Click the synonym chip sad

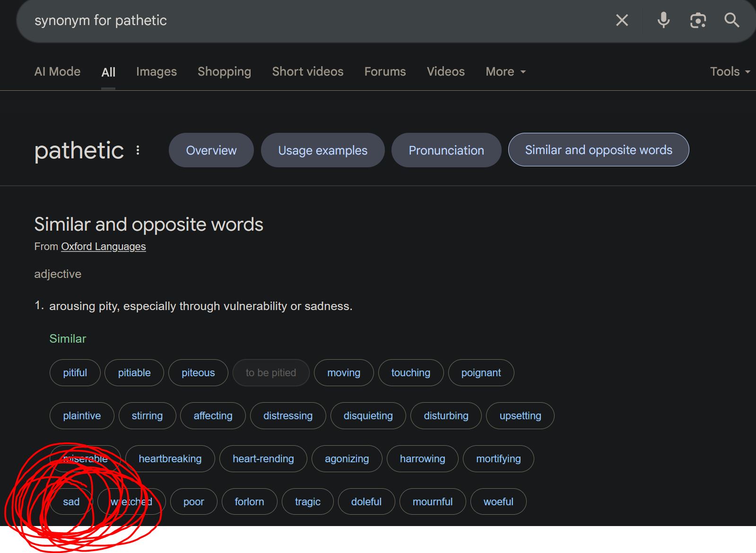[71, 501]
